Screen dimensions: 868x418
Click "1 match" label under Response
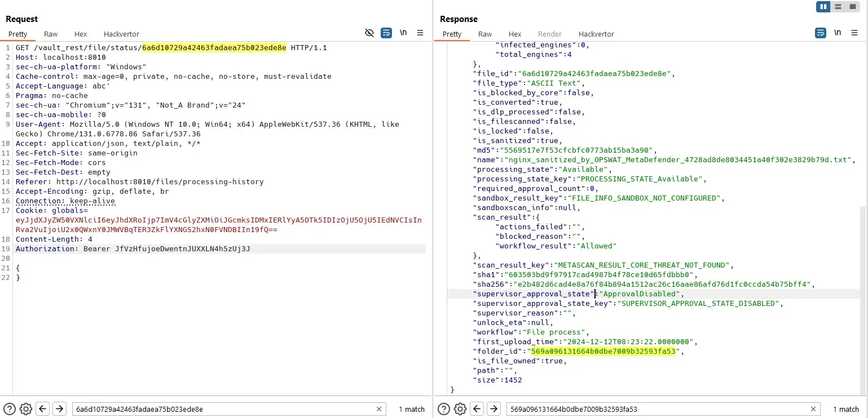845,410
